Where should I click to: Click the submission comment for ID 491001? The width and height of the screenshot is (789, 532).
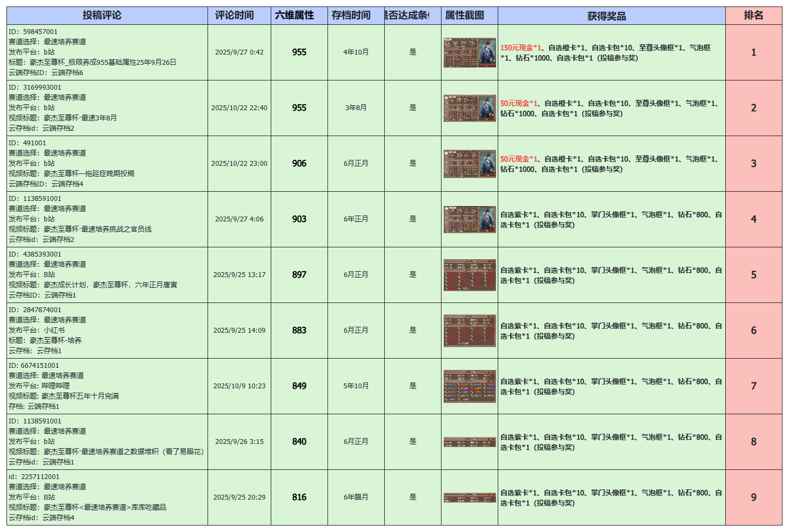click(x=107, y=164)
